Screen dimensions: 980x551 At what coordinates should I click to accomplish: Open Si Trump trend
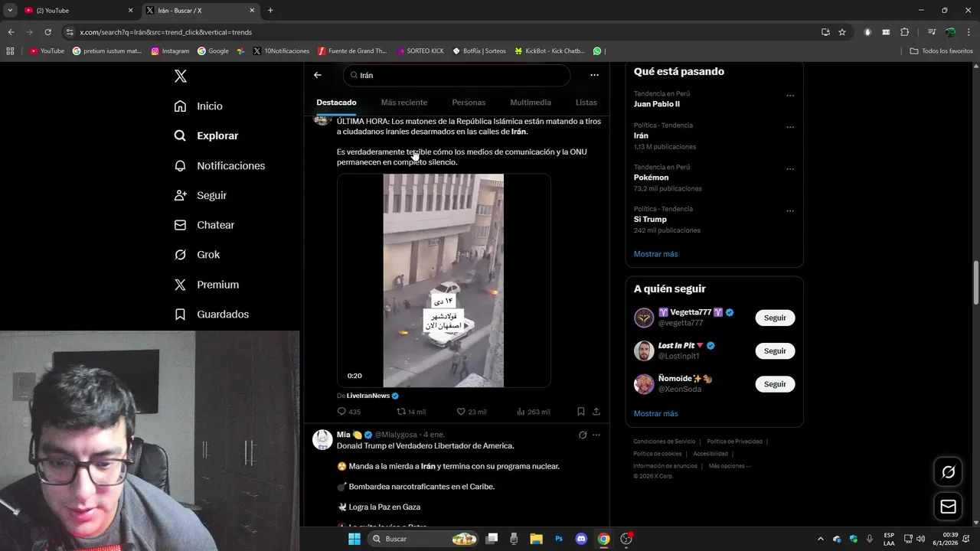click(x=650, y=220)
